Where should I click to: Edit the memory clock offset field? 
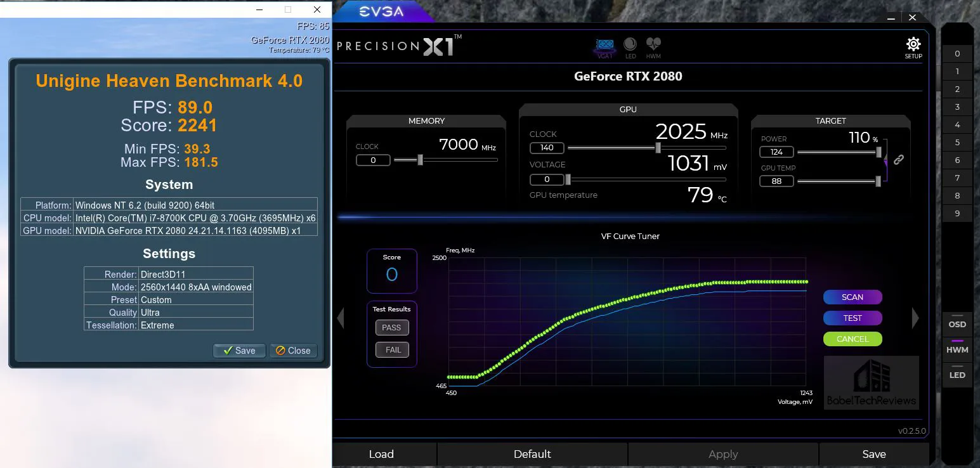(373, 160)
